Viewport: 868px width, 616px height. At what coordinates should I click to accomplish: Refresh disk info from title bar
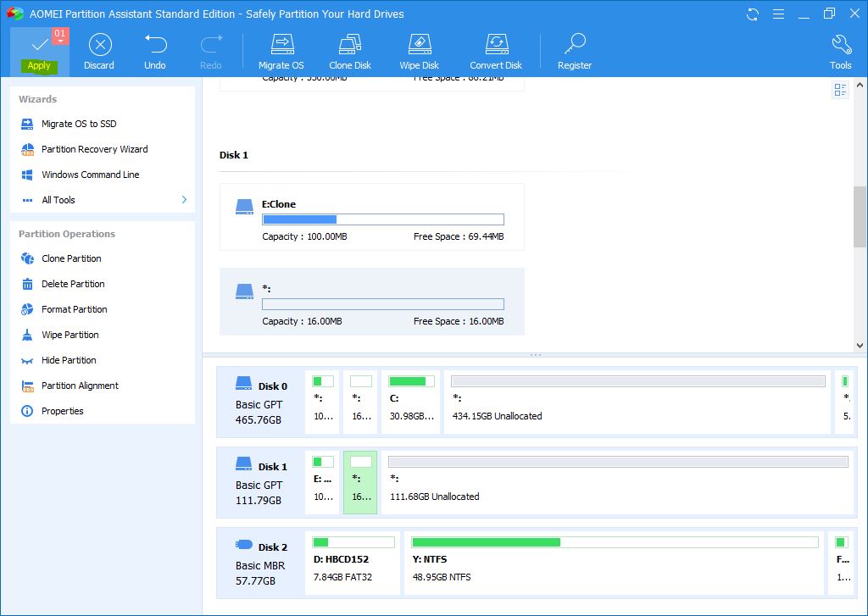click(752, 14)
